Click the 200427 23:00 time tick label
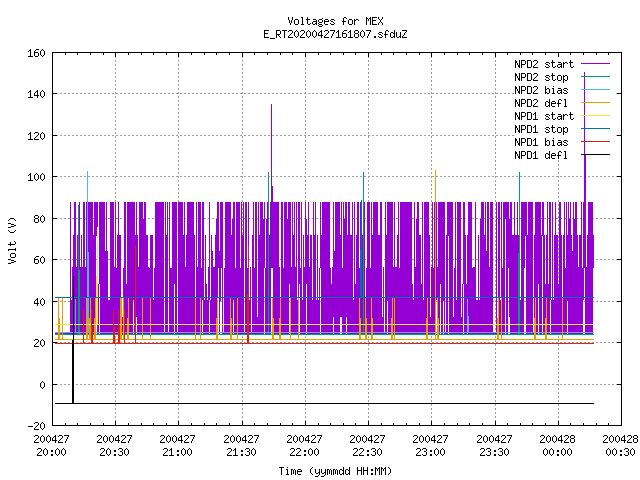This screenshot has height=480, width=640. (x=431, y=446)
